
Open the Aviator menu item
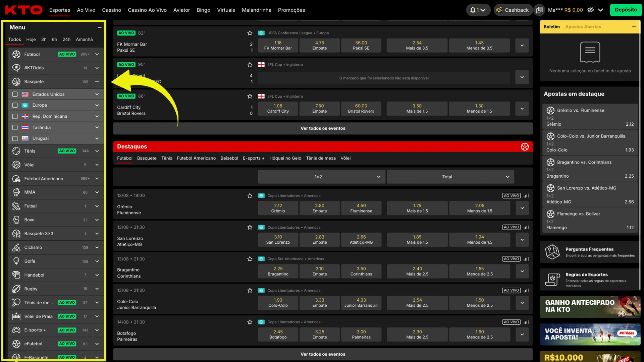(x=181, y=10)
